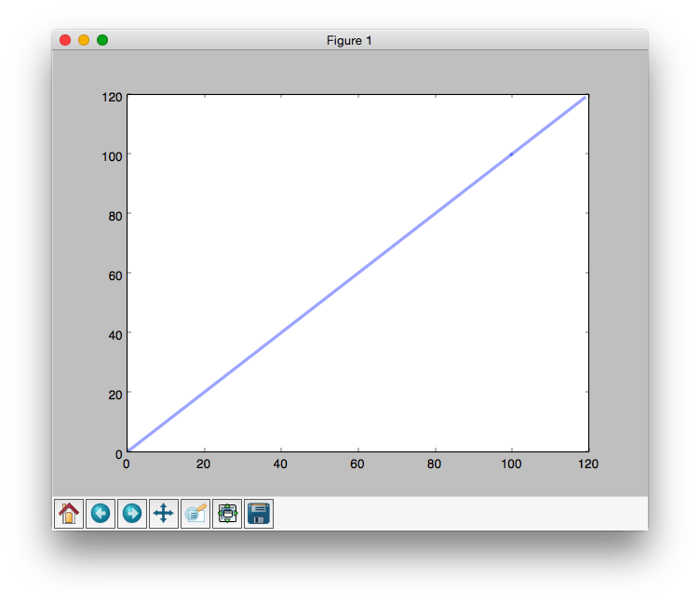Click the x-axis tick label 20

(x=204, y=464)
